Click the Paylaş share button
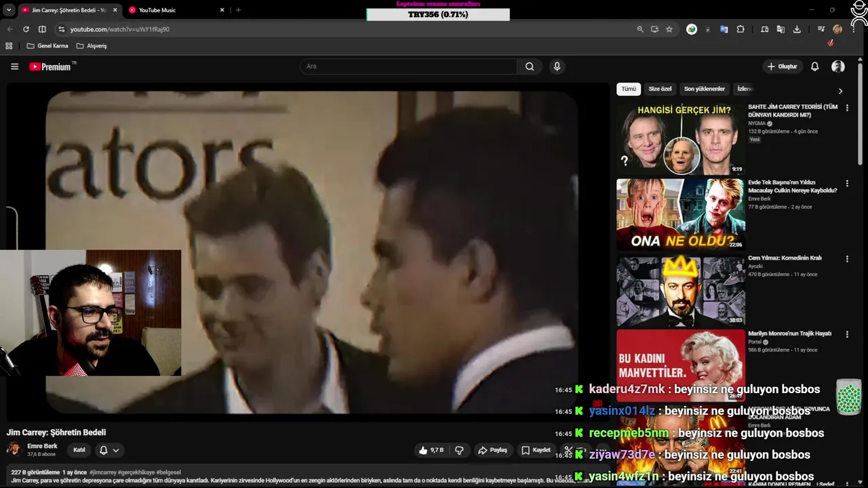This screenshot has height=488, width=868. (492, 450)
